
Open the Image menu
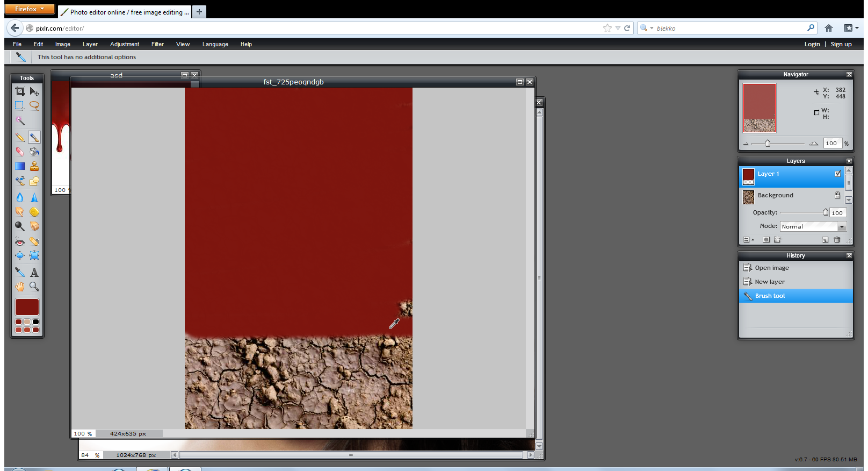63,44
